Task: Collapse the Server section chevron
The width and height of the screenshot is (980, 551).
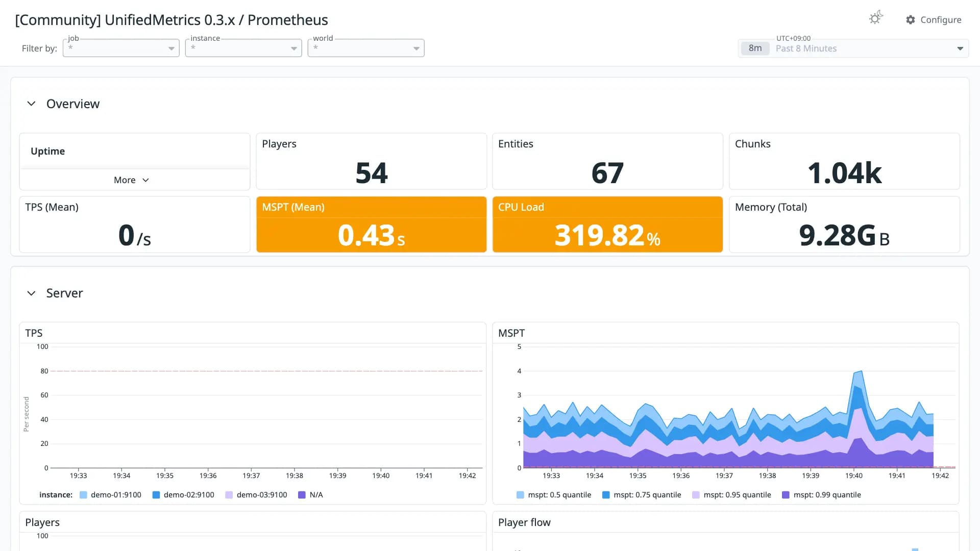Action: 31,293
